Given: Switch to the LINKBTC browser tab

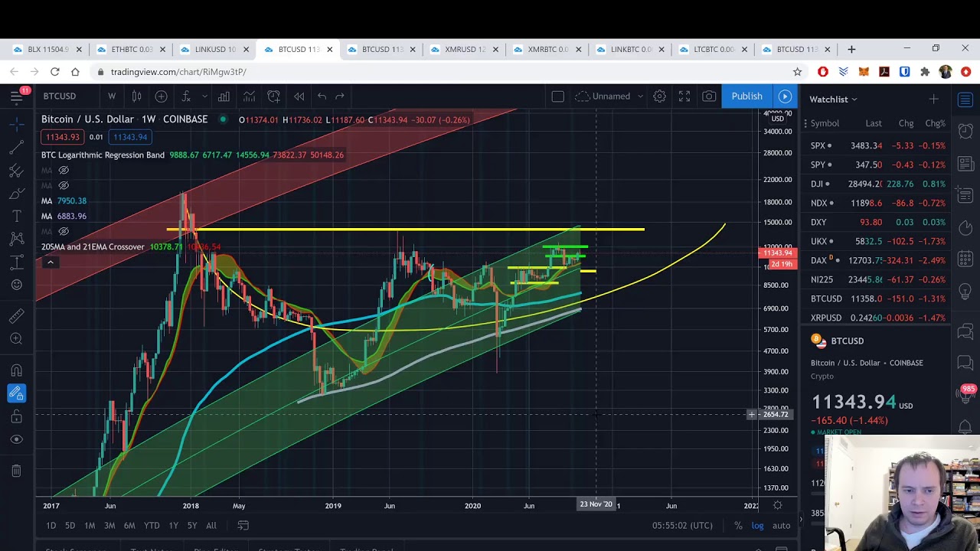Looking at the screenshot, I should tap(630, 49).
